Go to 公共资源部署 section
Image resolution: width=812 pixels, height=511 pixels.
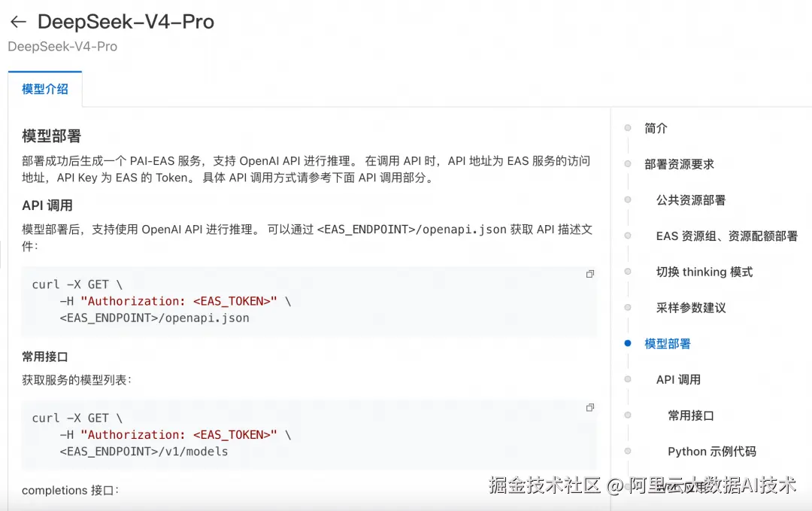click(691, 200)
